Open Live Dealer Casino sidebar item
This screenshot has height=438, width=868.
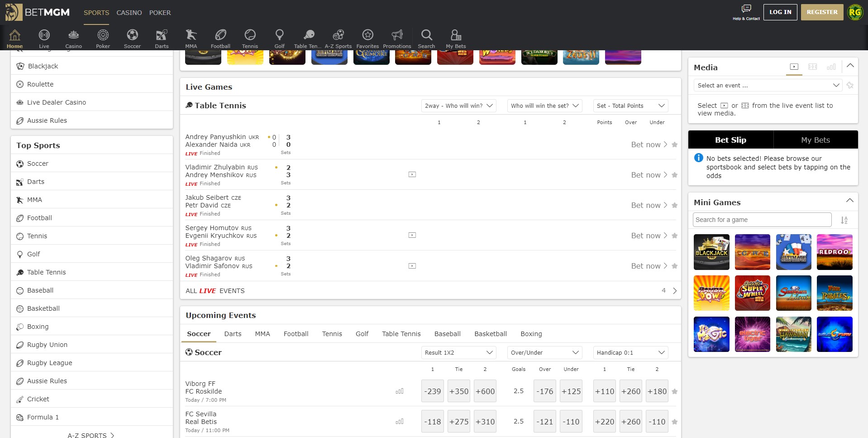pyautogui.click(x=92, y=102)
